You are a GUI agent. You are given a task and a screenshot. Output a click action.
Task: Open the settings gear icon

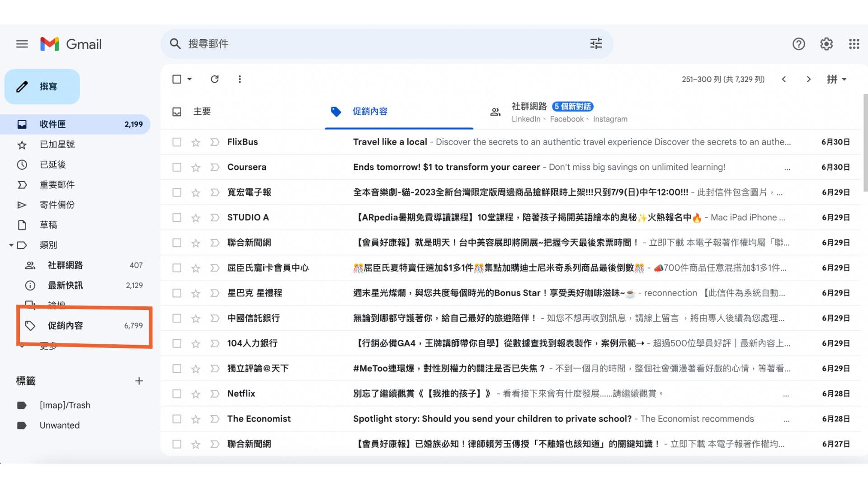tap(826, 44)
